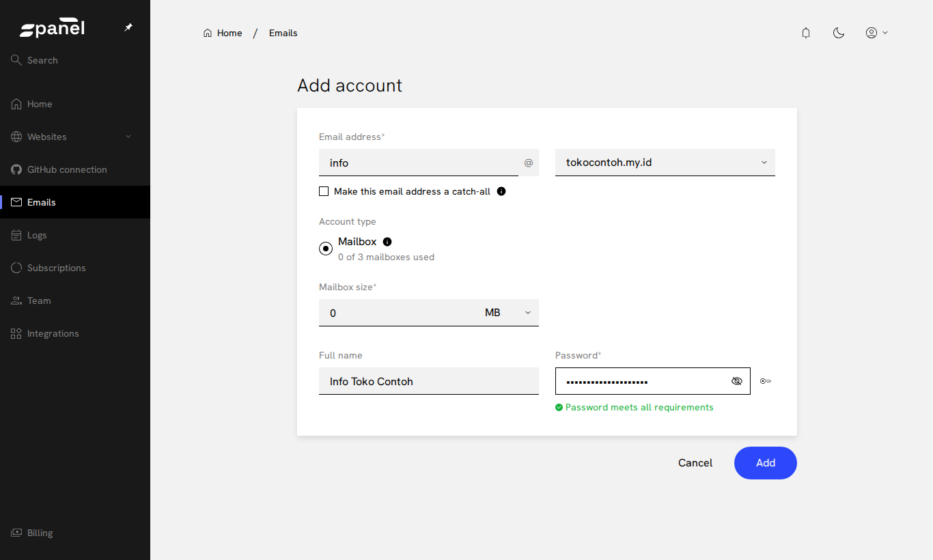Generate a password with the key icon
Screen dimensions: 933x560
[766, 381]
